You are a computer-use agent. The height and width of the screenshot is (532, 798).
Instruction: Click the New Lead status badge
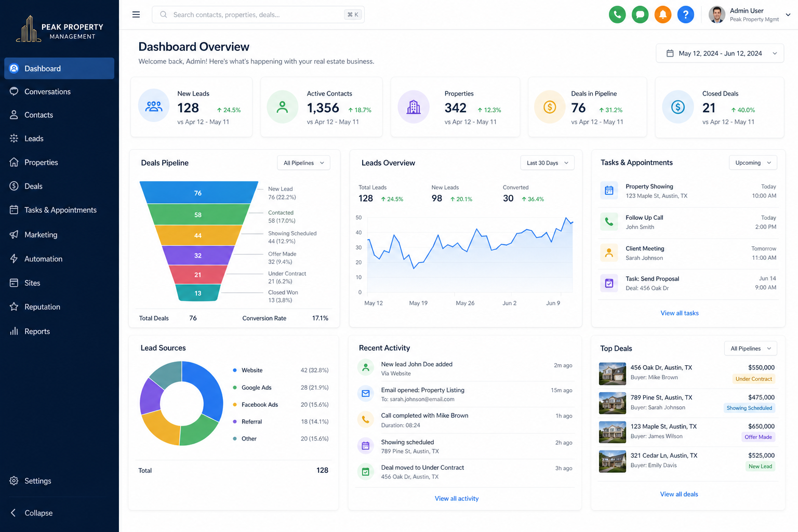760,467
